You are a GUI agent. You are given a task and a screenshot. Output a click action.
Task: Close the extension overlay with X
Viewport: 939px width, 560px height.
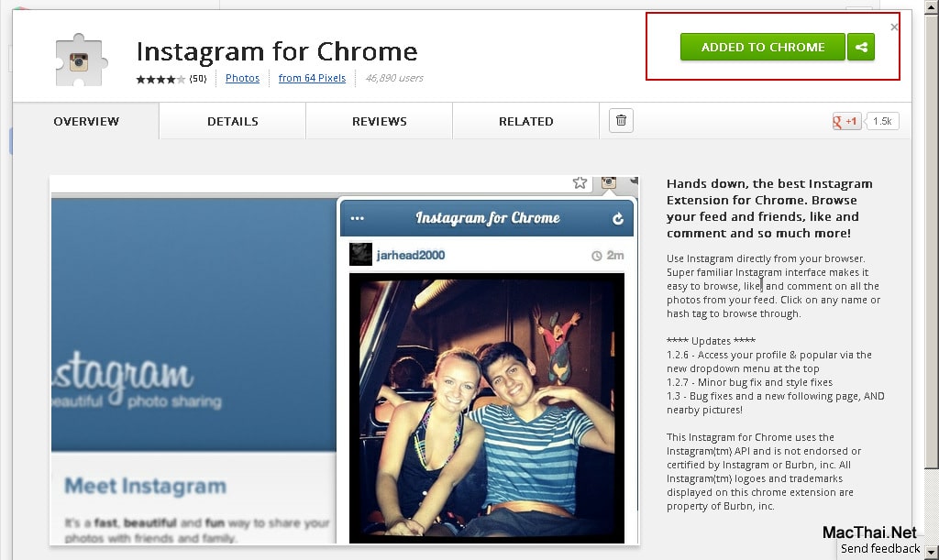pos(894,27)
